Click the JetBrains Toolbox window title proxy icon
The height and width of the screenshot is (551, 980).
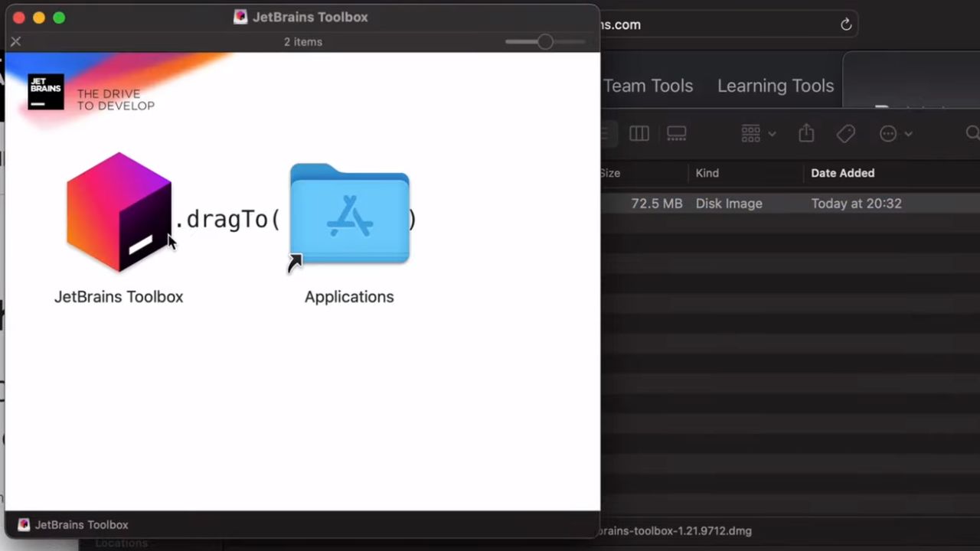pyautogui.click(x=240, y=17)
